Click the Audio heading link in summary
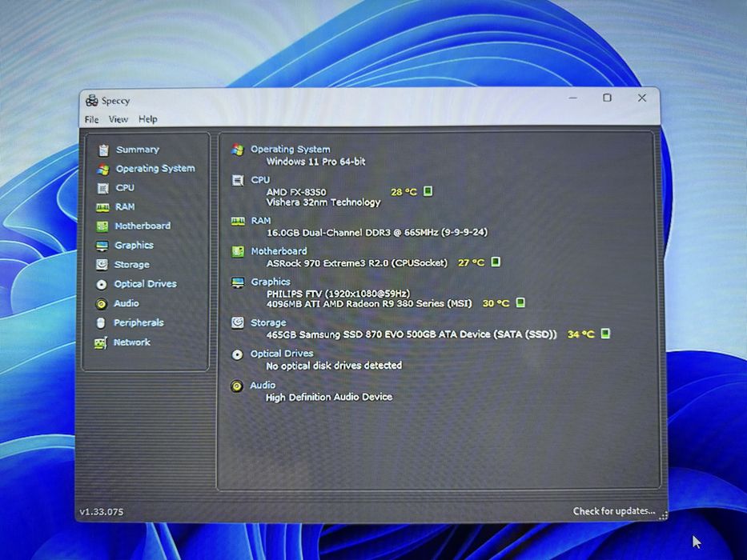The width and height of the screenshot is (747, 560). pyautogui.click(x=263, y=386)
